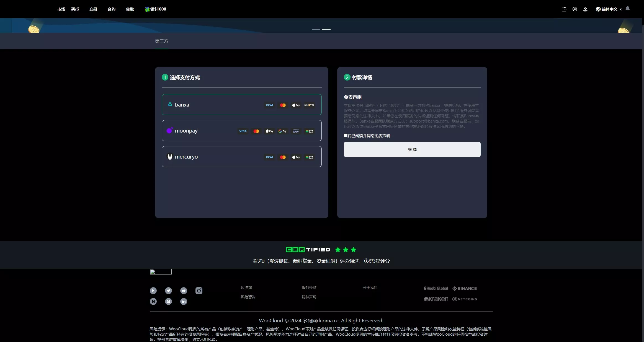
Task: Open the 交易 navigation menu
Action: point(93,9)
